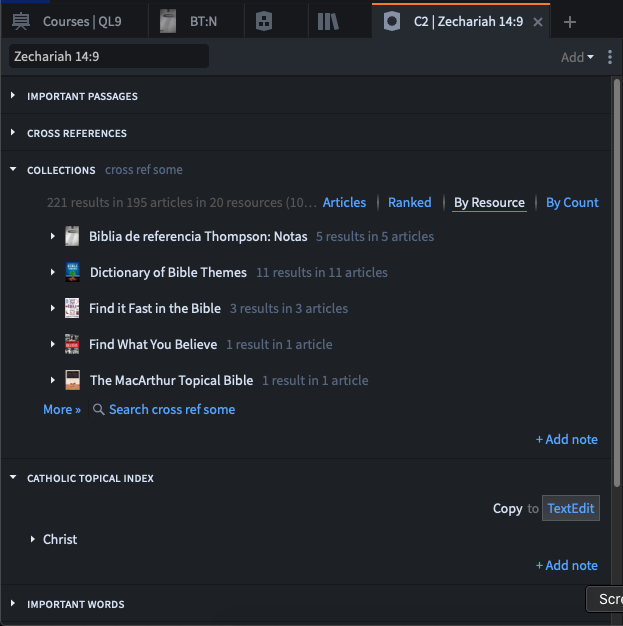Viewport: 623px width, 626px height.
Task: Expand the Cross References section
Action: 13,132
